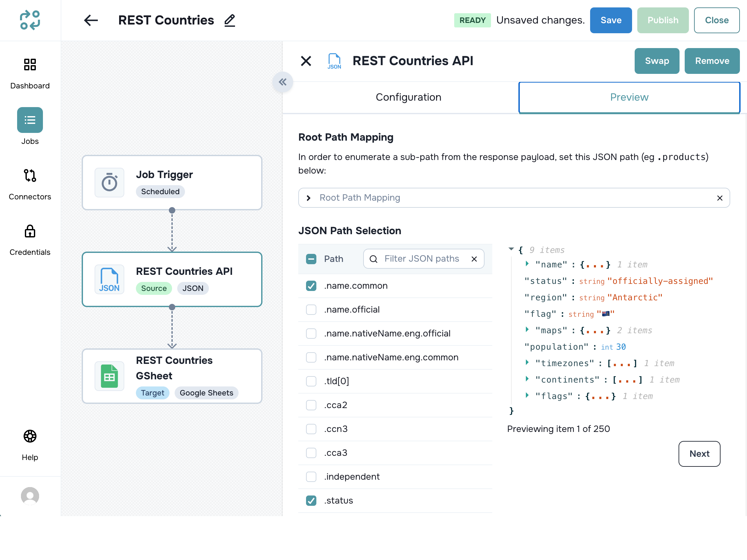Open the Credentials lock icon
The height and width of the screenshot is (560, 747).
coord(30,231)
